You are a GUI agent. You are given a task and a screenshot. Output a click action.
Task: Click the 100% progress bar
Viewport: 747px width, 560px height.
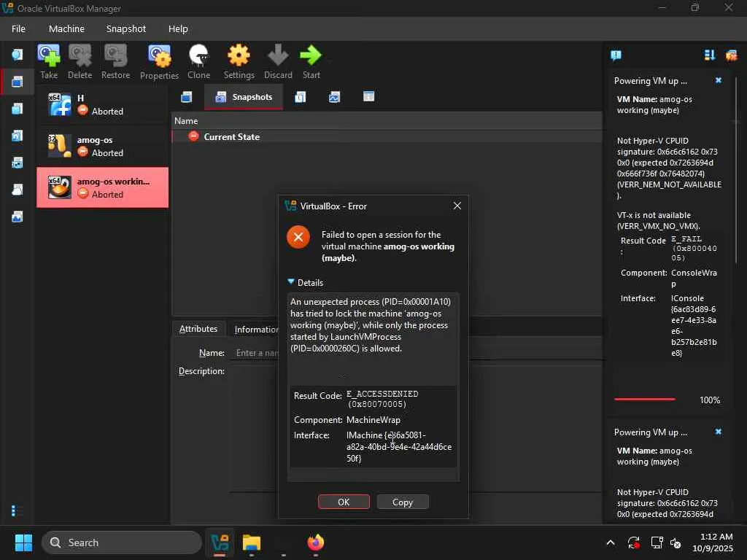[x=645, y=399]
